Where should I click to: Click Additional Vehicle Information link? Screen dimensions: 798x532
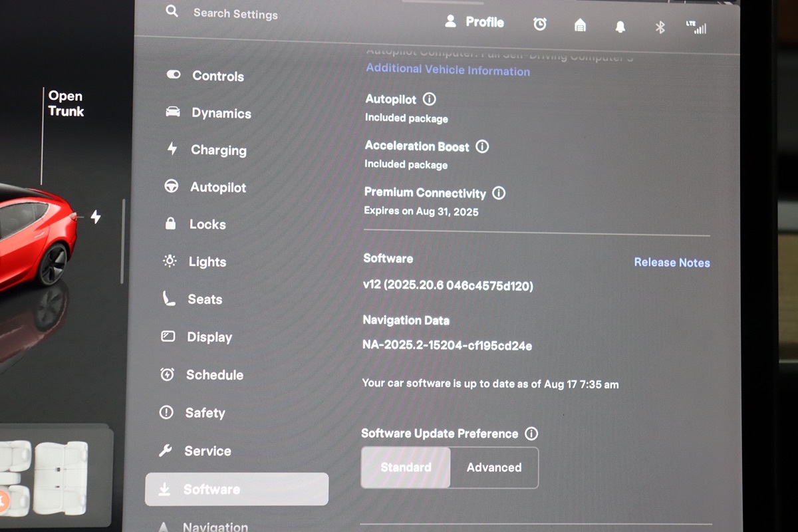point(448,70)
